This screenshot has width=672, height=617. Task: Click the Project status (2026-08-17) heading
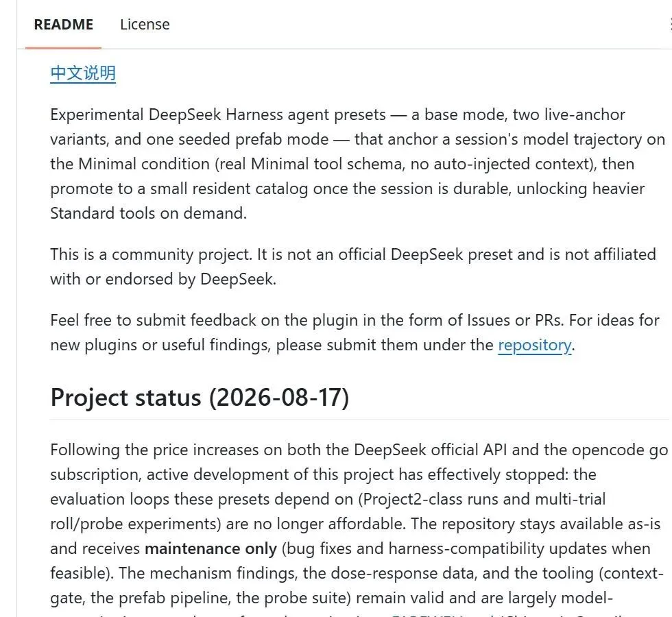tap(200, 398)
